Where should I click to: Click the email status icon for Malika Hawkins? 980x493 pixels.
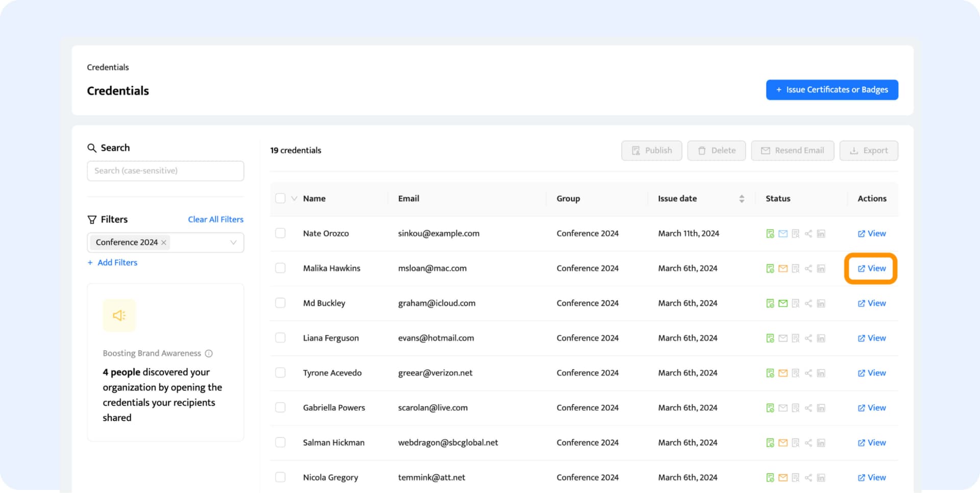(x=782, y=268)
